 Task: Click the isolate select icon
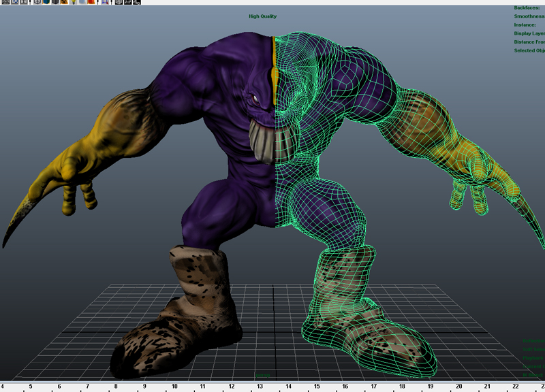coord(105,2)
